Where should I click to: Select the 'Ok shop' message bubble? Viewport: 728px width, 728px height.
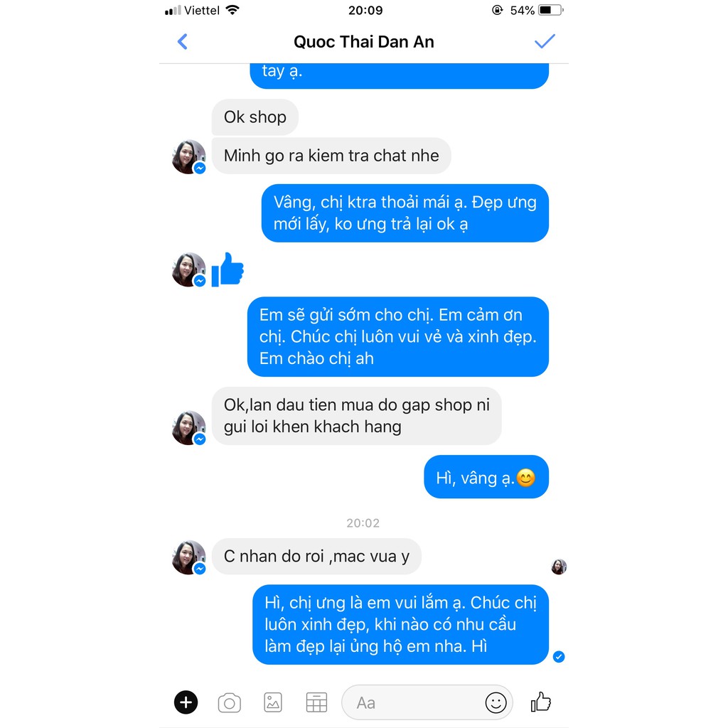[255, 117]
